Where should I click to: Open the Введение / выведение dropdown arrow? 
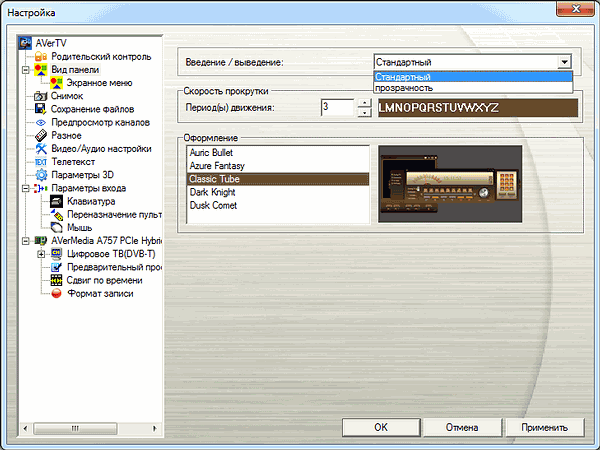point(564,62)
